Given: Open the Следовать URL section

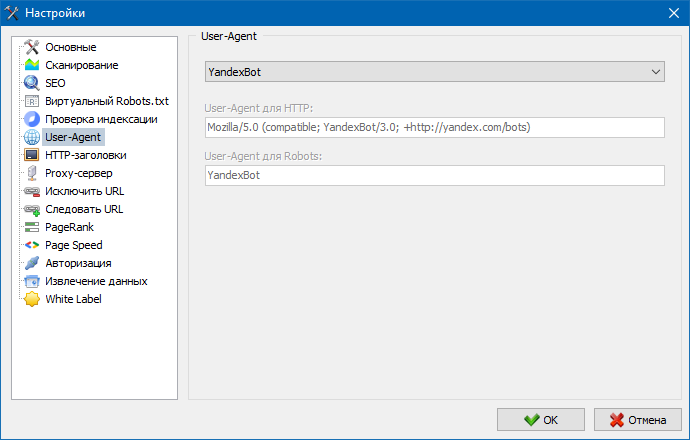Looking at the screenshot, I should (x=84, y=209).
